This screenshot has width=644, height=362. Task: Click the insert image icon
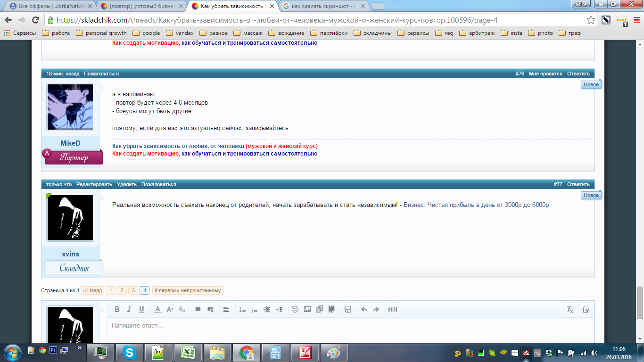click(x=307, y=309)
